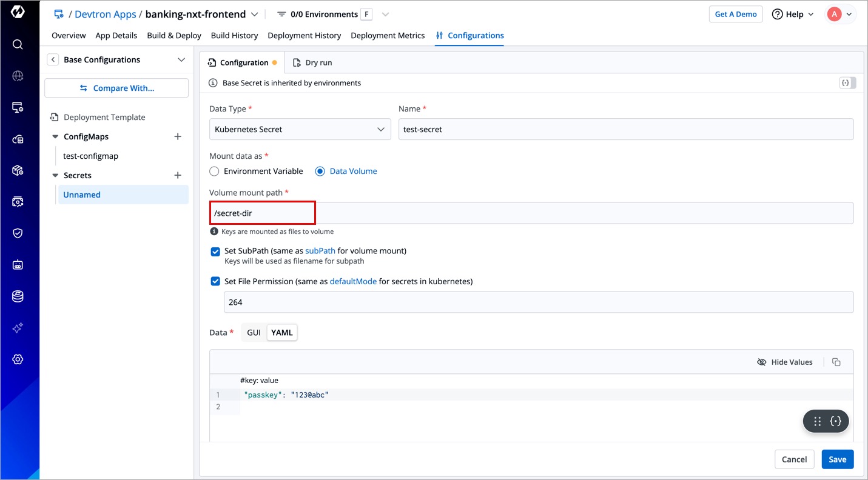Viewport: 868px width, 480px height.
Task: Uncheck the Set File Permission checkbox
Action: 215,281
